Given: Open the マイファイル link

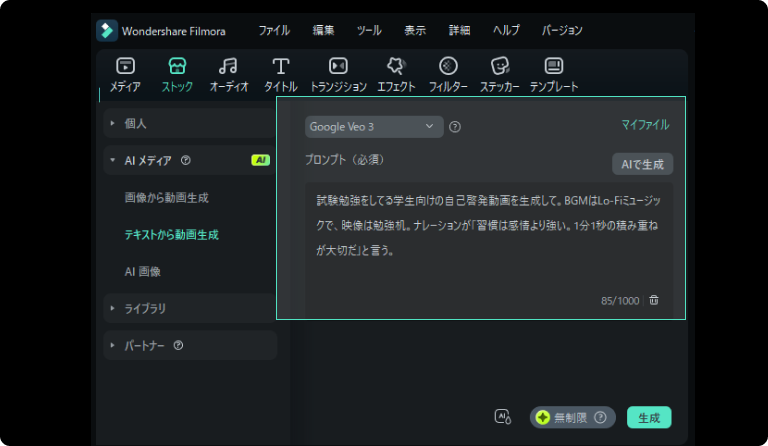Looking at the screenshot, I should 645,125.
